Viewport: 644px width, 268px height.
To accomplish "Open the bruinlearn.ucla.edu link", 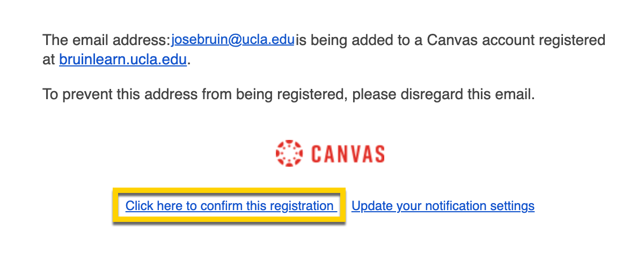I will [x=123, y=60].
